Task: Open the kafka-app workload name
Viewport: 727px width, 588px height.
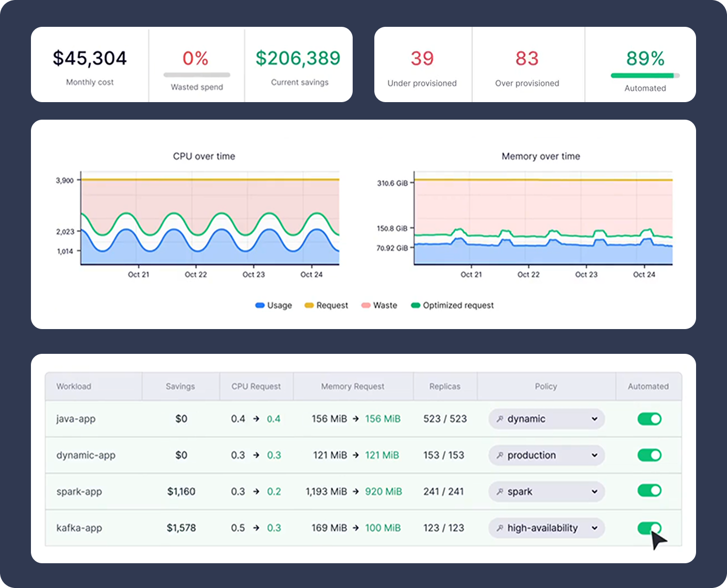Action: (79, 528)
